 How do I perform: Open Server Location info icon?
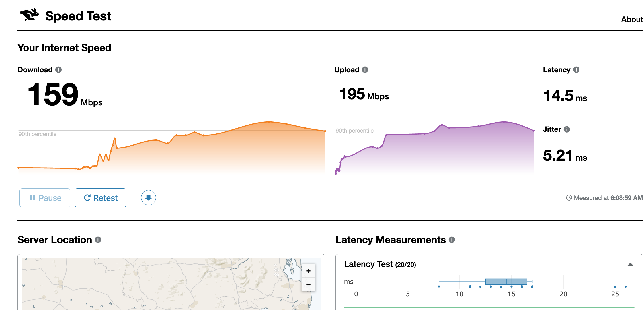tap(98, 240)
